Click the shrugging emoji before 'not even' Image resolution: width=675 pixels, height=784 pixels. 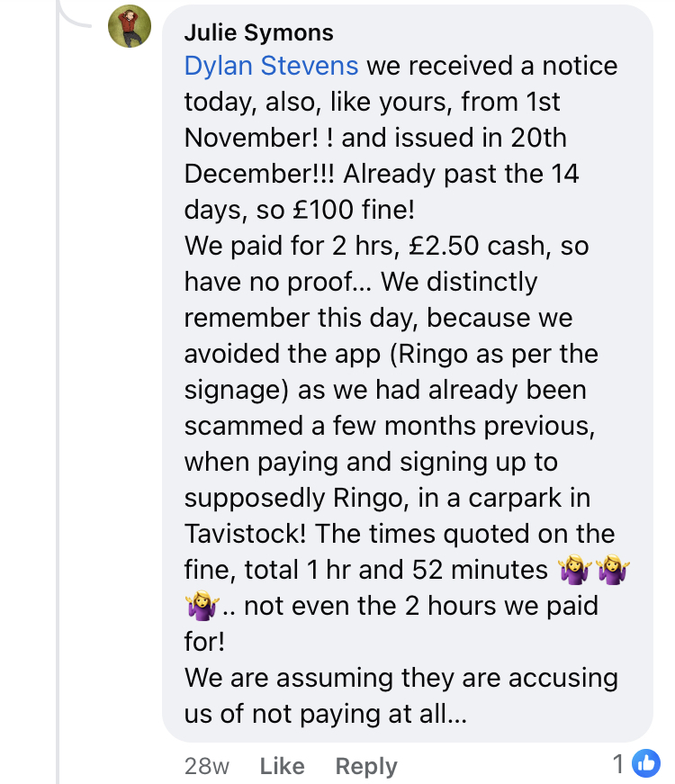tap(202, 606)
